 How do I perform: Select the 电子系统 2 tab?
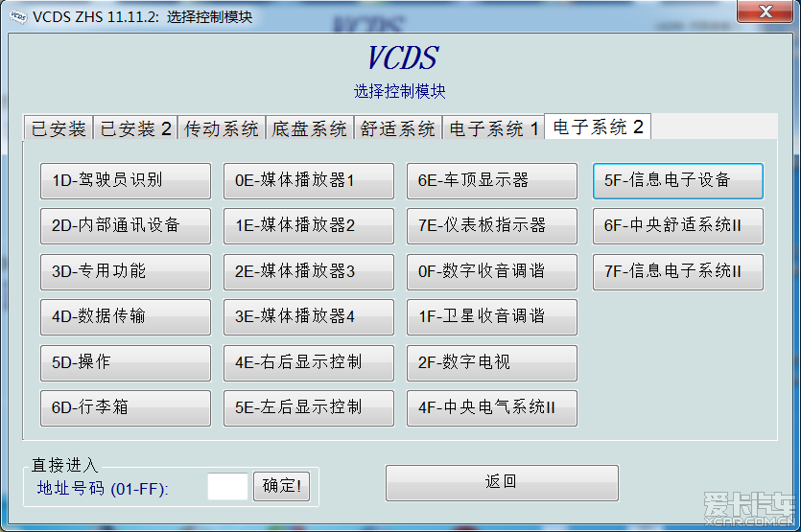pyautogui.click(x=598, y=127)
